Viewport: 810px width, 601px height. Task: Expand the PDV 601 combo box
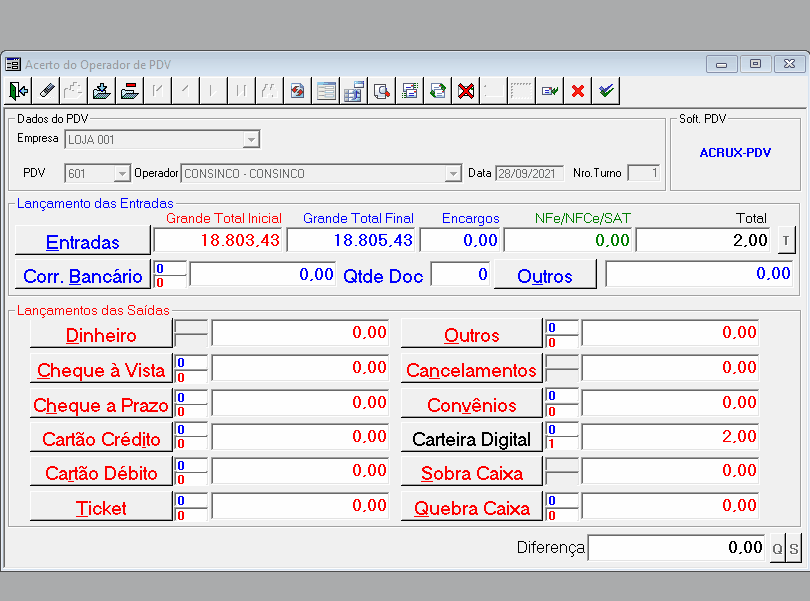coord(122,173)
